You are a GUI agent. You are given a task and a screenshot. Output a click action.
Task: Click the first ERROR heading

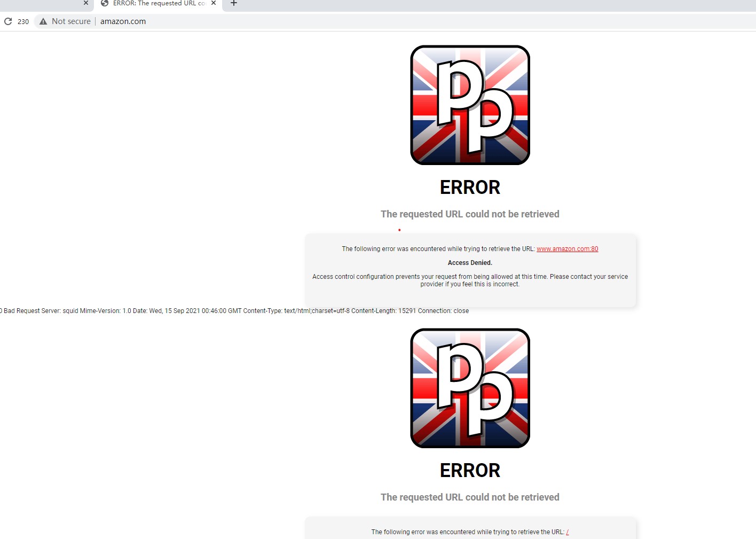click(470, 188)
